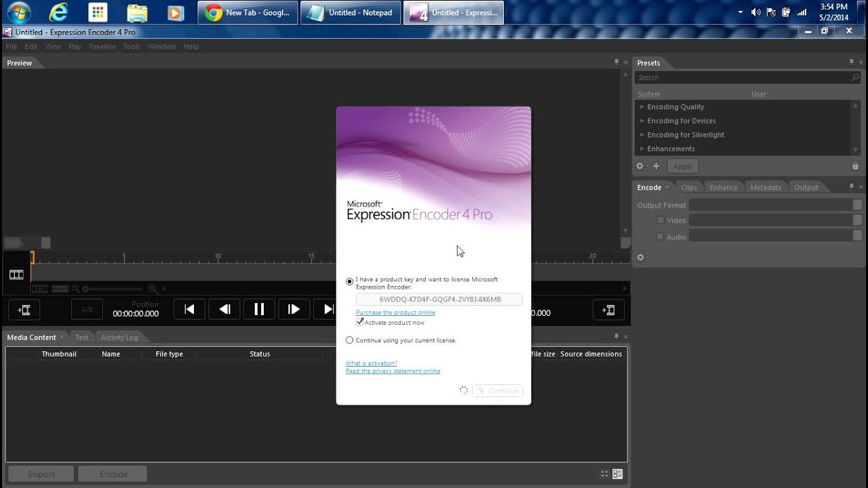
Task: Open the Presets panel gear options
Action: pyautogui.click(x=641, y=166)
